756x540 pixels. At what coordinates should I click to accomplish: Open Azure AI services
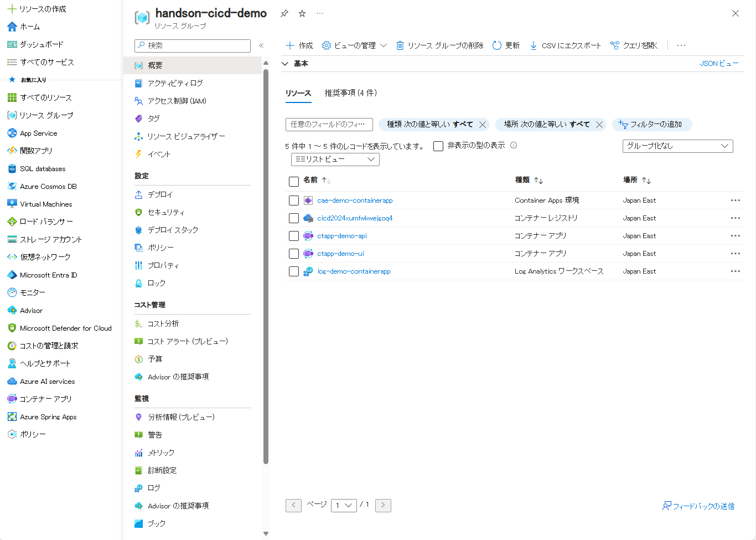47,381
